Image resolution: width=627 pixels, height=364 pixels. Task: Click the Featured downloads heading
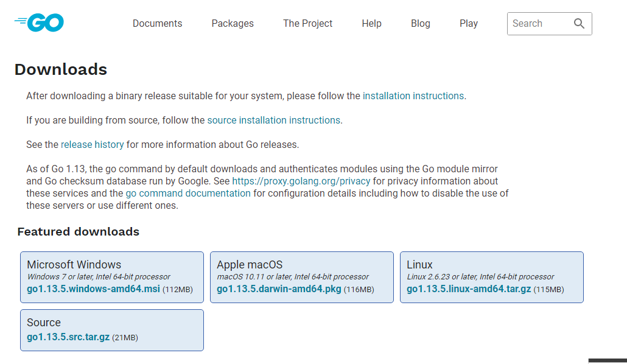pyautogui.click(x=79, y=231)
